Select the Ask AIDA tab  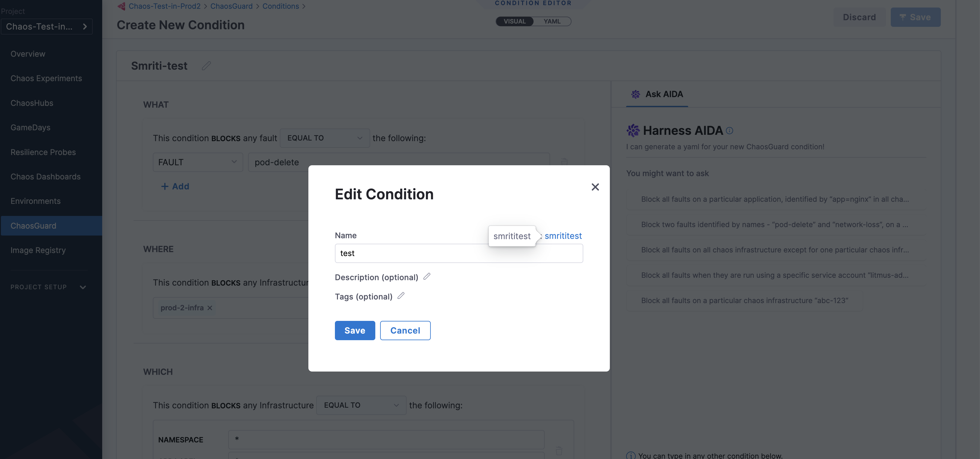pyautogui.click(x=657, y=94)
